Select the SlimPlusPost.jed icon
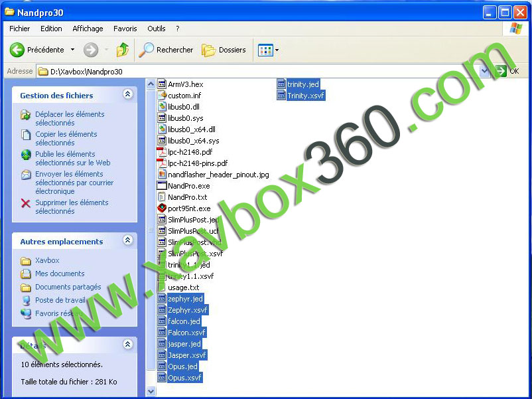The width and height of the screenshot is (532, 399). (x=162, y=220)
